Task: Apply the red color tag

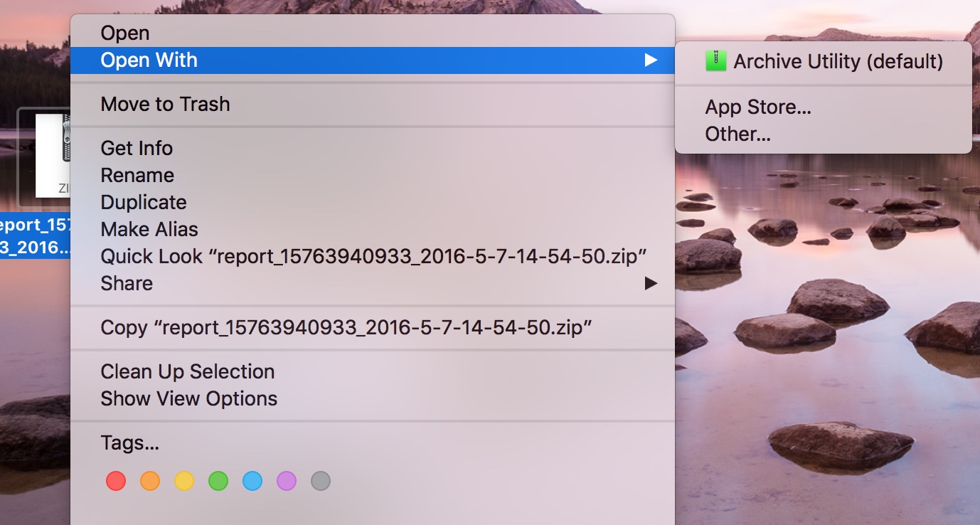Action: coord(116,482)
